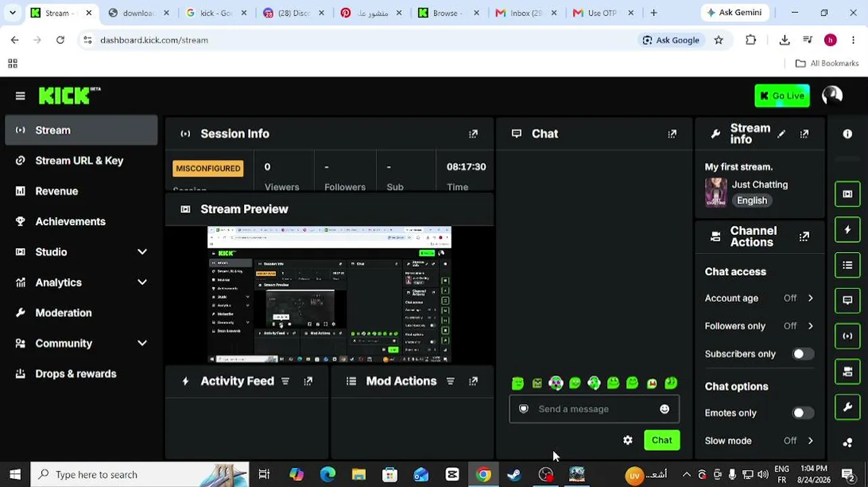Open Chrome tab search dropdown

point(12,13)
